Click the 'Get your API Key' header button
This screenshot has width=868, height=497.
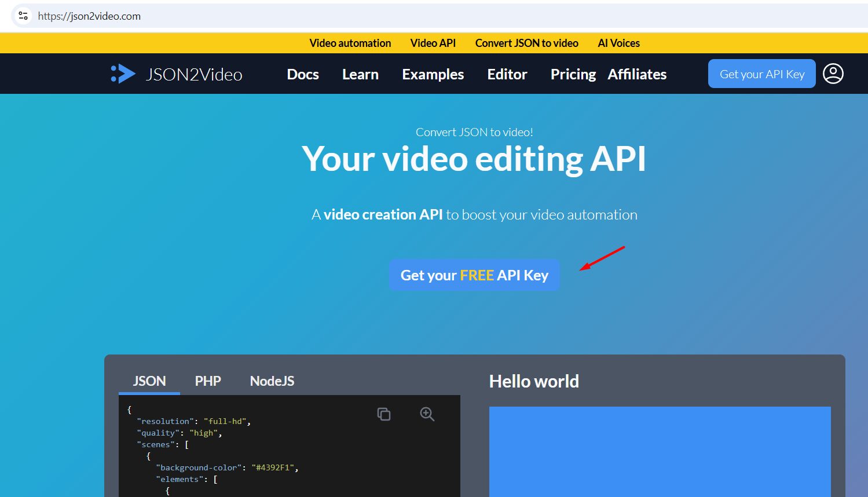click(762, 74)
